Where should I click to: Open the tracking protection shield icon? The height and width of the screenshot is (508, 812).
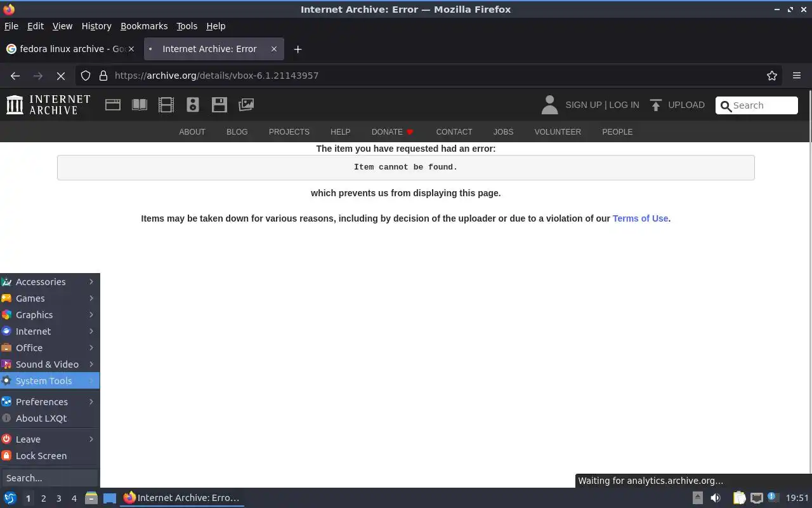coord(86,76)
